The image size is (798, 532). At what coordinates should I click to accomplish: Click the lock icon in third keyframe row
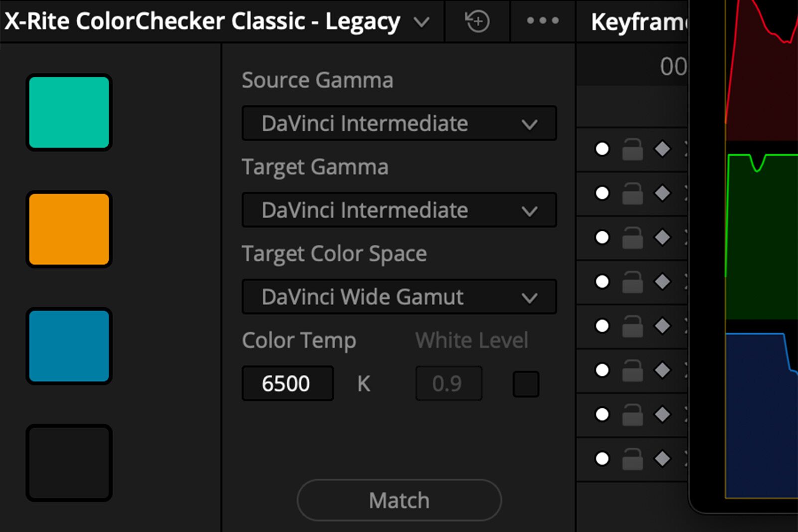(x=632, y=237)
